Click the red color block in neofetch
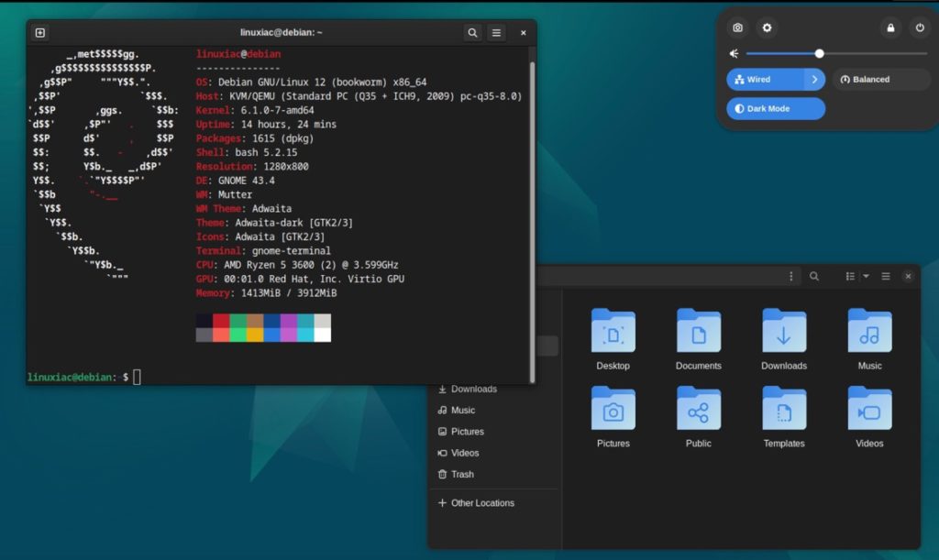Screen dimensions: 939x560 (221, 321)
